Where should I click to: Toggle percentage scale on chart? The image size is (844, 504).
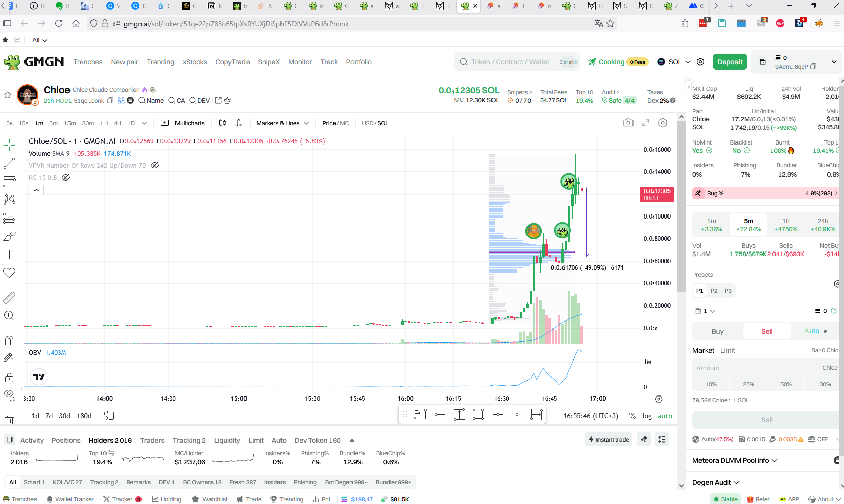click(632, 416)
